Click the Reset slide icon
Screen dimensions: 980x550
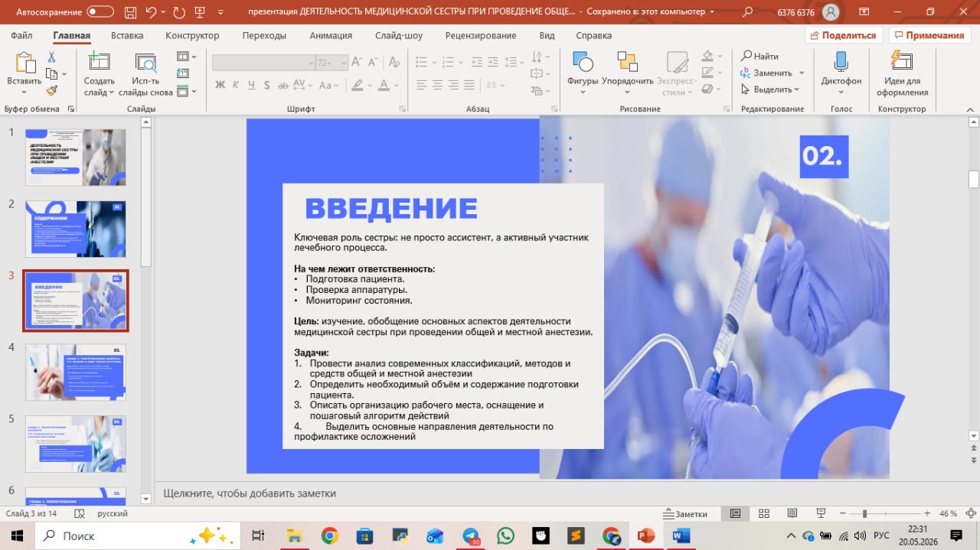(x=182, y=73)
